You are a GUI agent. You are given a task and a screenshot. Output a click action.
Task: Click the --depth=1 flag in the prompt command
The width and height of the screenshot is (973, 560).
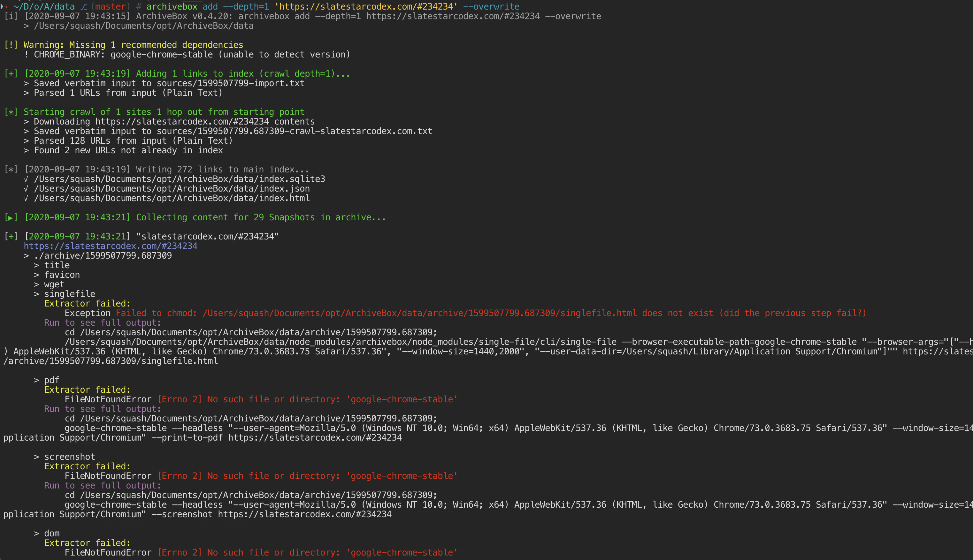[245, 6]
